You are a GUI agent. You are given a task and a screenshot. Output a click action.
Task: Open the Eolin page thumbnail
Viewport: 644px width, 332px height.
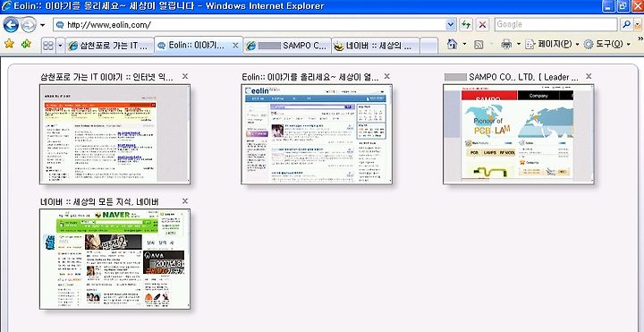(x=317, y=134)
